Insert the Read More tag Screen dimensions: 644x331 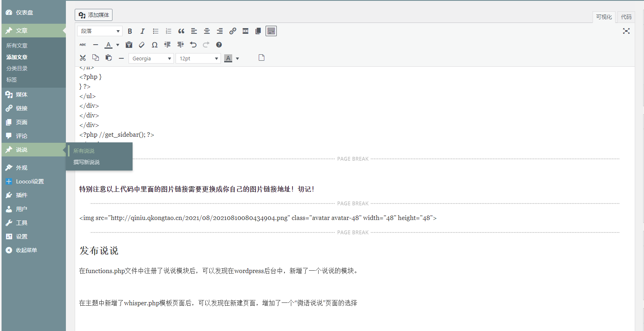tap(245, 31)
